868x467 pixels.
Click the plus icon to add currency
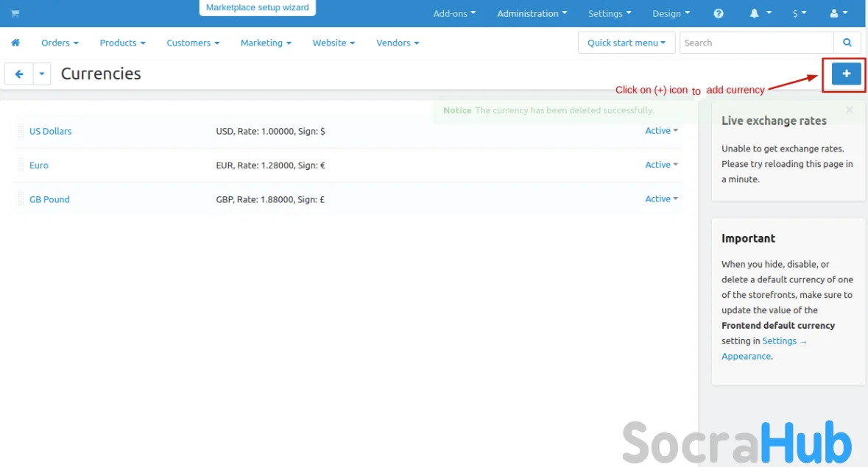846,74
